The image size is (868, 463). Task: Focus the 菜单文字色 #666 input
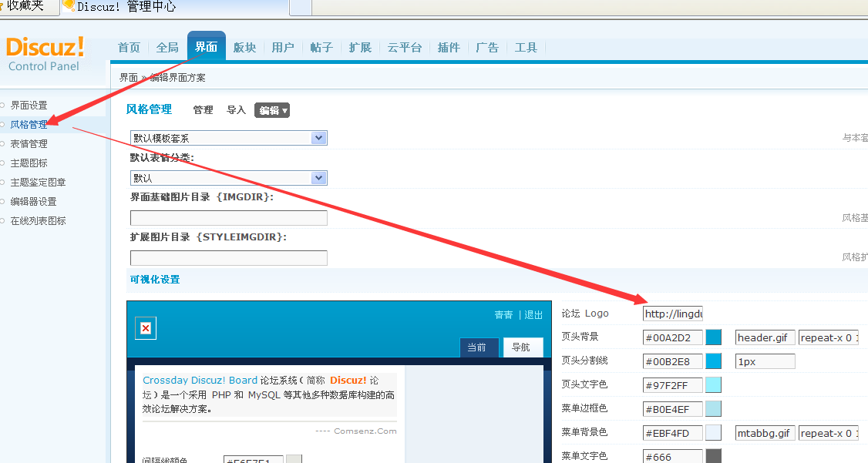pos(673,456)
